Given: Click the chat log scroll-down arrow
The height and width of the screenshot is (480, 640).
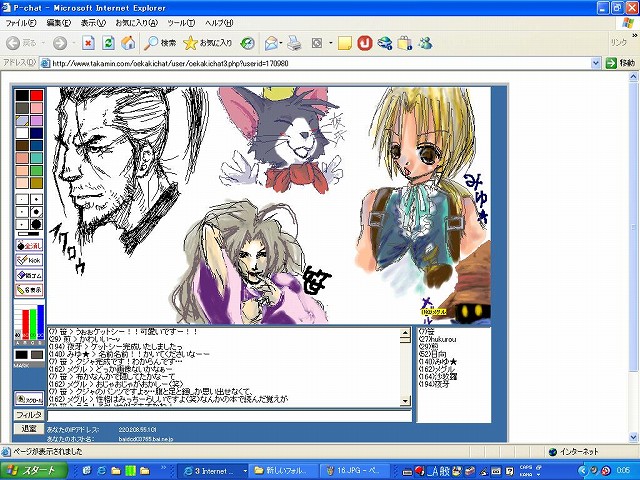Looking at the screenshot, I should coord(405,401).
